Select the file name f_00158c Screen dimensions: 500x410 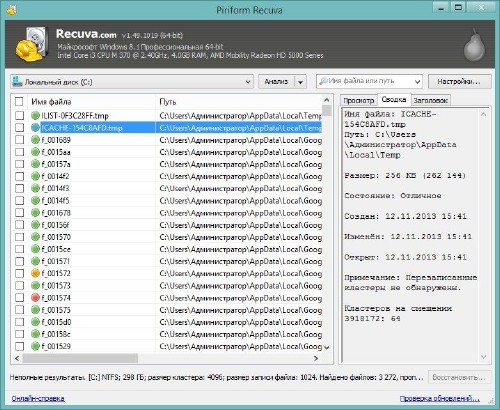pos(56,334)
